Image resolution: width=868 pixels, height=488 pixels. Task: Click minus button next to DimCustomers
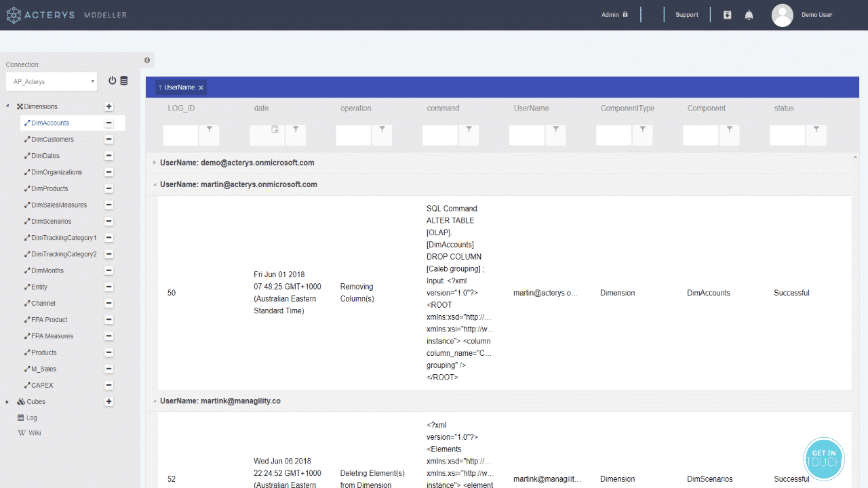[x=108, y=140]
